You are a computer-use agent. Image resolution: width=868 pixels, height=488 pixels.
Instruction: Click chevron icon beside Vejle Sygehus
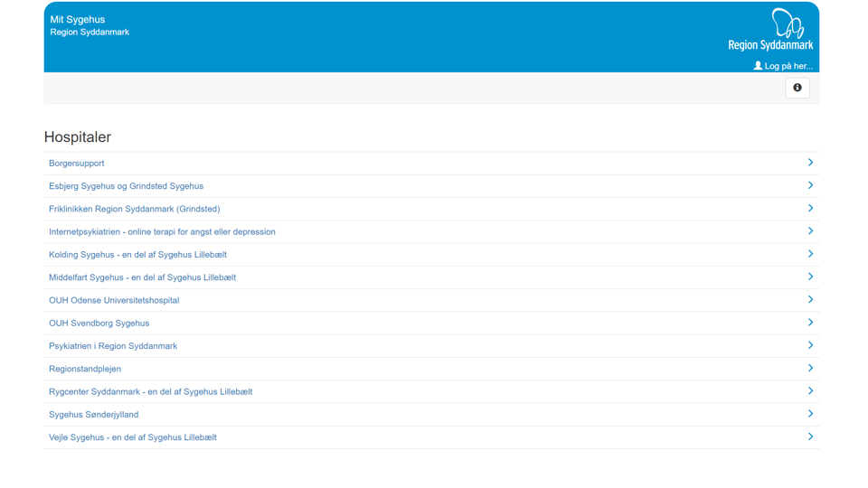coord(810,436)
